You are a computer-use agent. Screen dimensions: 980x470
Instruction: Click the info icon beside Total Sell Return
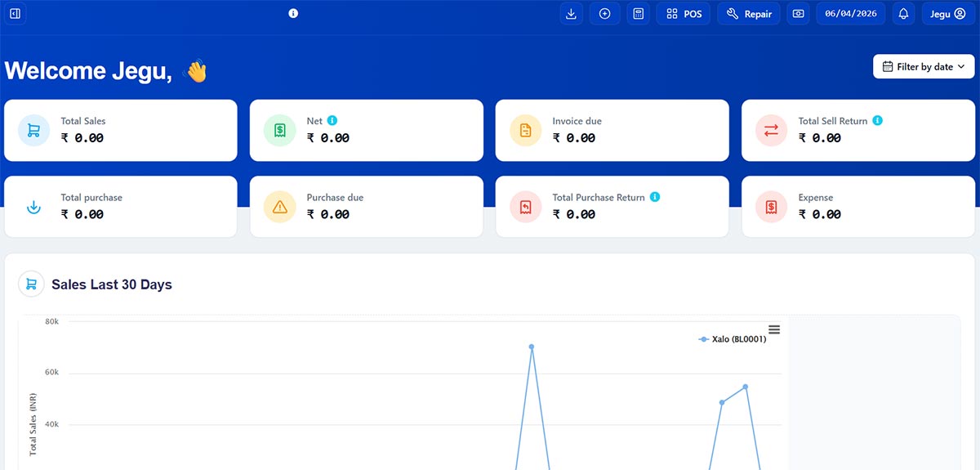point(878,120)
